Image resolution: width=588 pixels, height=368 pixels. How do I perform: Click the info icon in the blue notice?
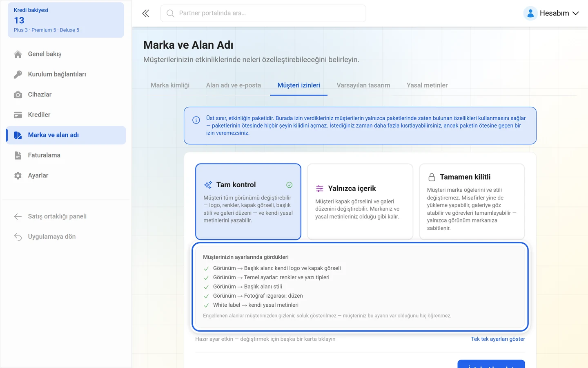coord(196,120)
